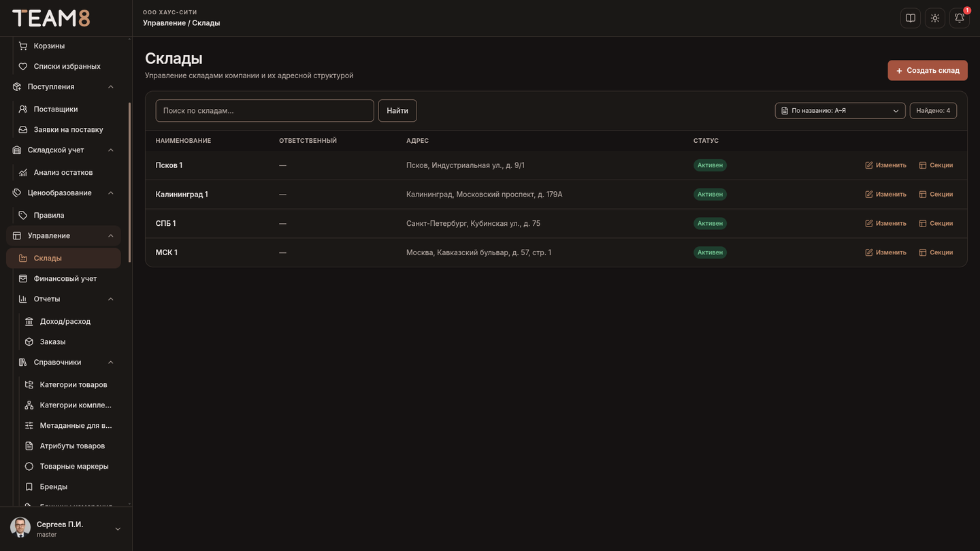This screenshot has width=980, height=551.
Task: Open the По названию: А–Я sort dropdown
Action: tap(840, 111)
